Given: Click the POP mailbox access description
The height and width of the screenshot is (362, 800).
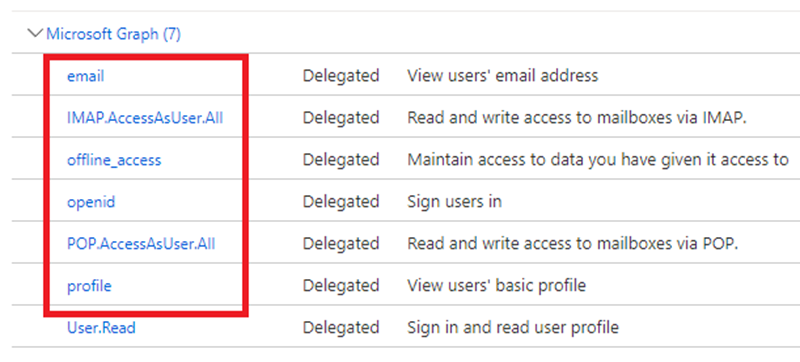Looking at the screenshot, I should coord(572,244).
